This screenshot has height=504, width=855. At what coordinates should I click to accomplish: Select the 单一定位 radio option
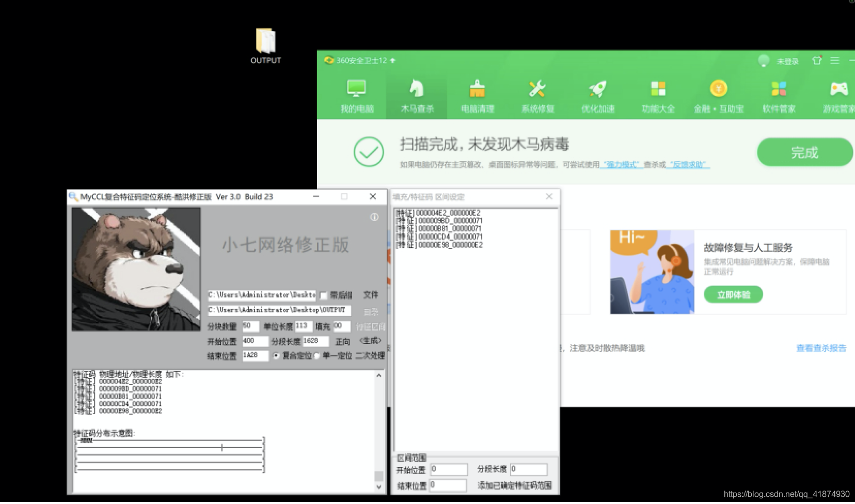pyautogui.click(x=316, y=356)
